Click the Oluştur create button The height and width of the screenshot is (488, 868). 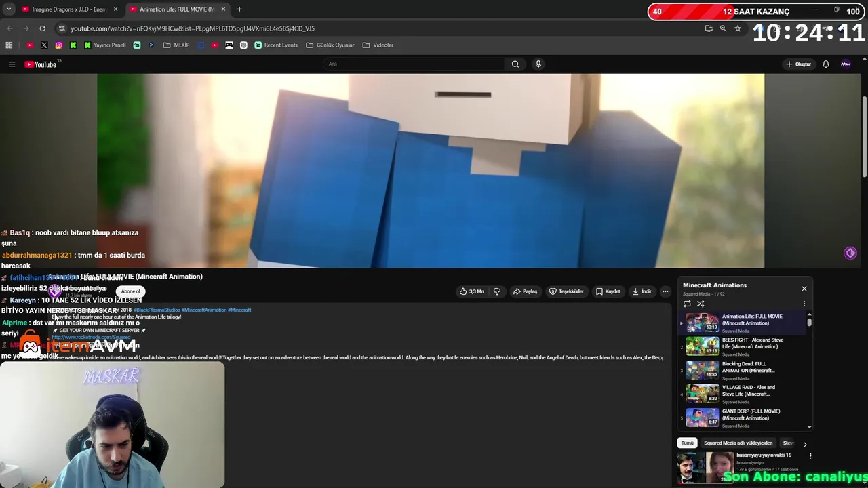(798, 64)
